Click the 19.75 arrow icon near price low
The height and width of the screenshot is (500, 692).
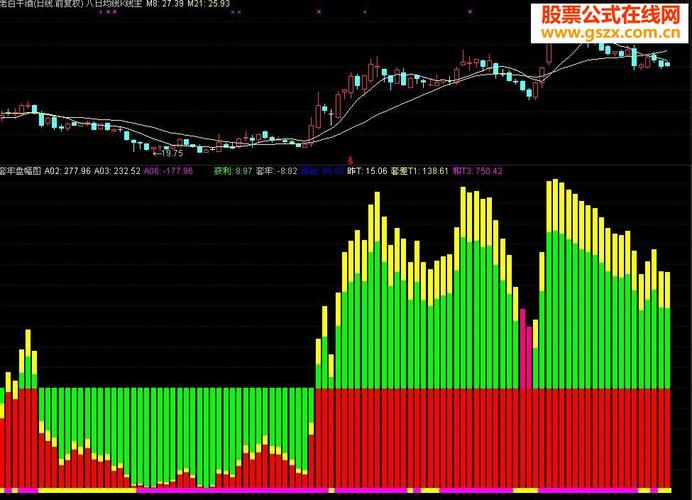(157, 154)
